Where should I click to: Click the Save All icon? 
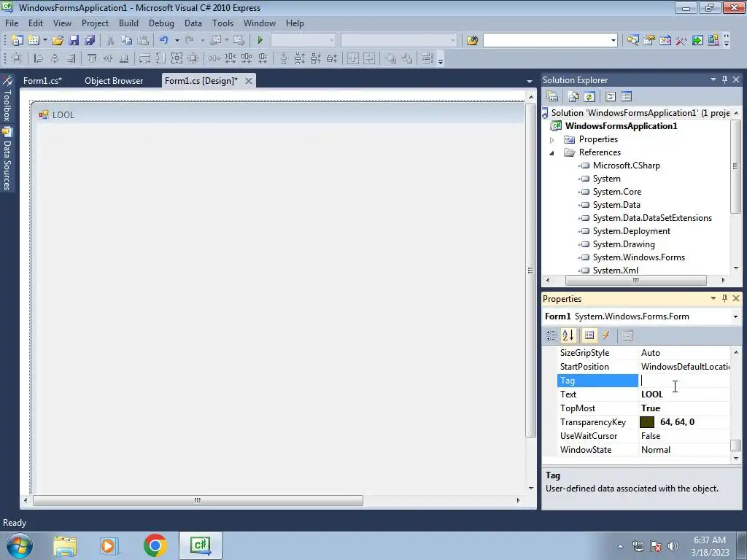click(90, 41)
